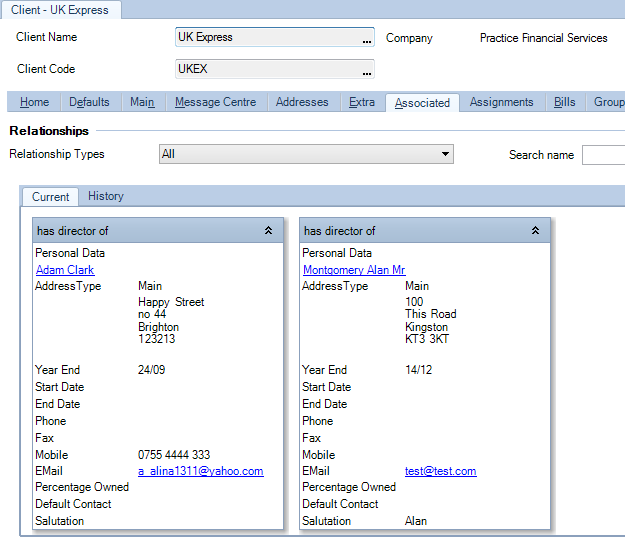Go to the Addresses tab
Screen dimensions: 625x539
(302, 102)
